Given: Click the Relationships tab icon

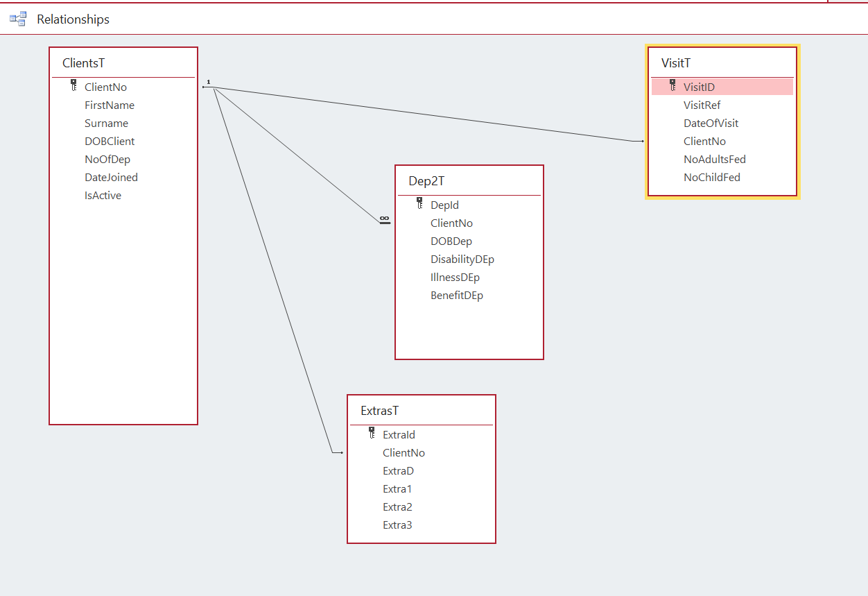Looking at the screenshot, I should click(x=18, y=19).
